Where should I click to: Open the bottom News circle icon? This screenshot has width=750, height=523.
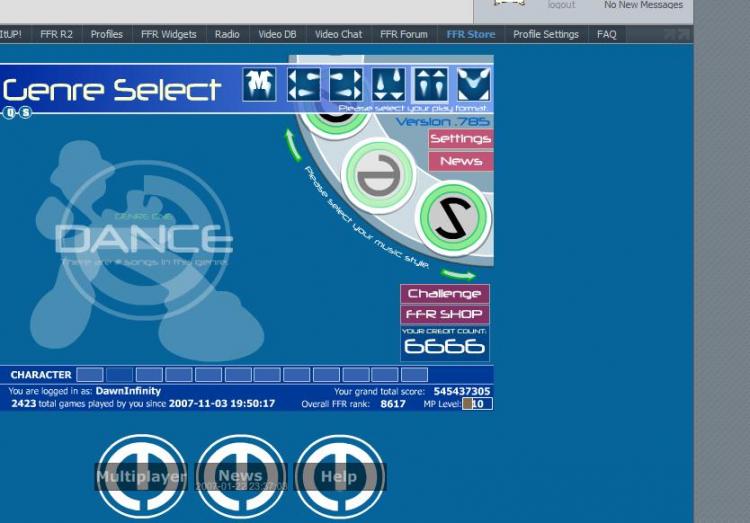coord(240,477)
